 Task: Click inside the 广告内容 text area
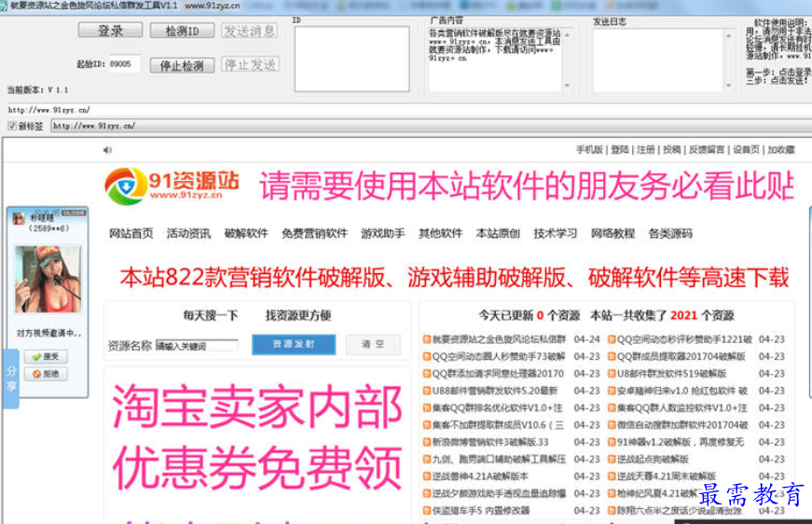click(496, 59)
